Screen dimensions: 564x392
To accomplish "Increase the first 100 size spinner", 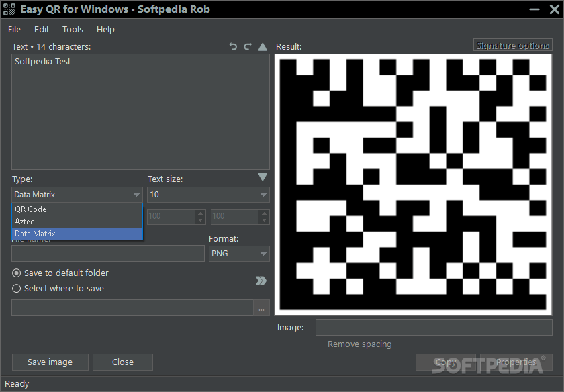I will coord(200,213).
